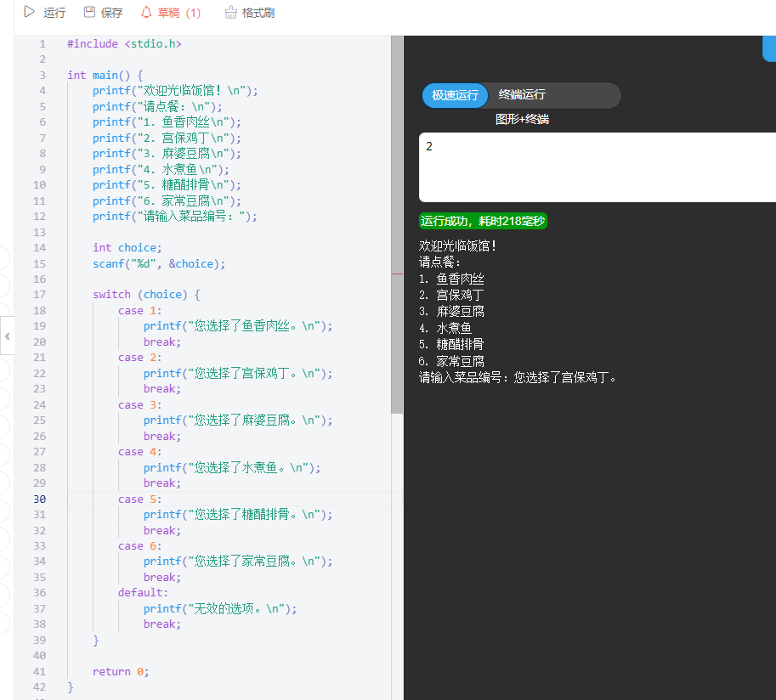
Task: Click printf 5. 糖醋排骨 code line
Action: pos(167,185)
